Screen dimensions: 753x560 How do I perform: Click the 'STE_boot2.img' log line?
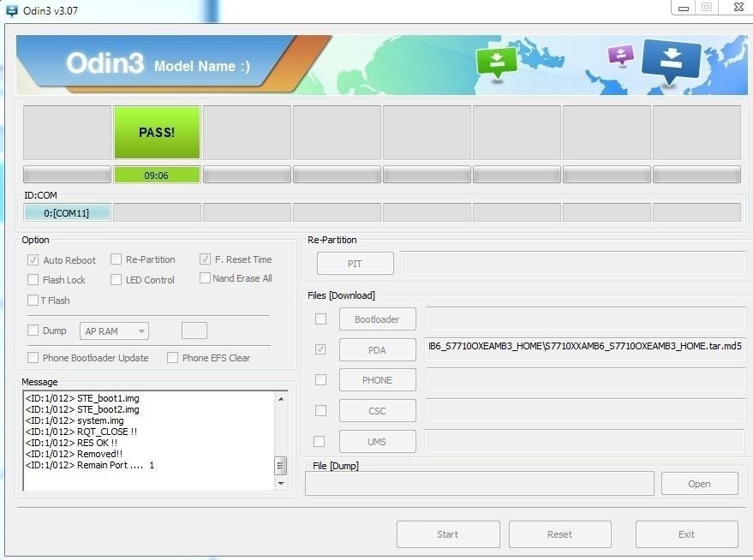point(82,409)
